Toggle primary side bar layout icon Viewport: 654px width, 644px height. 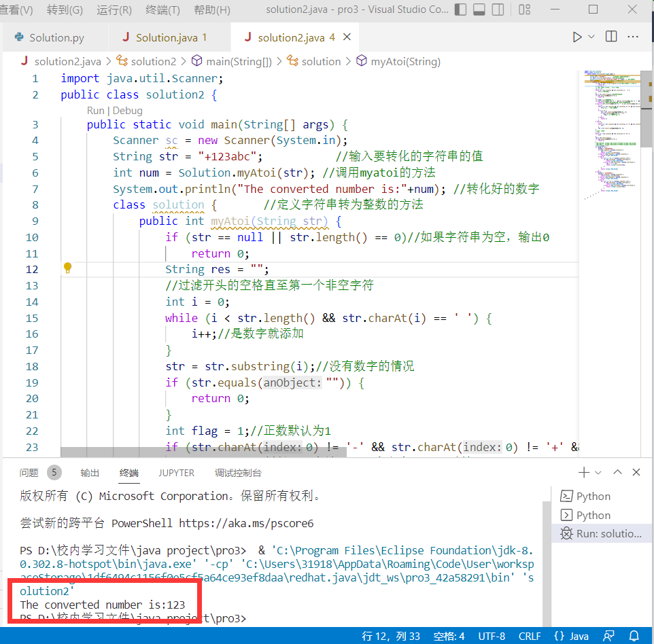(460, 10)
